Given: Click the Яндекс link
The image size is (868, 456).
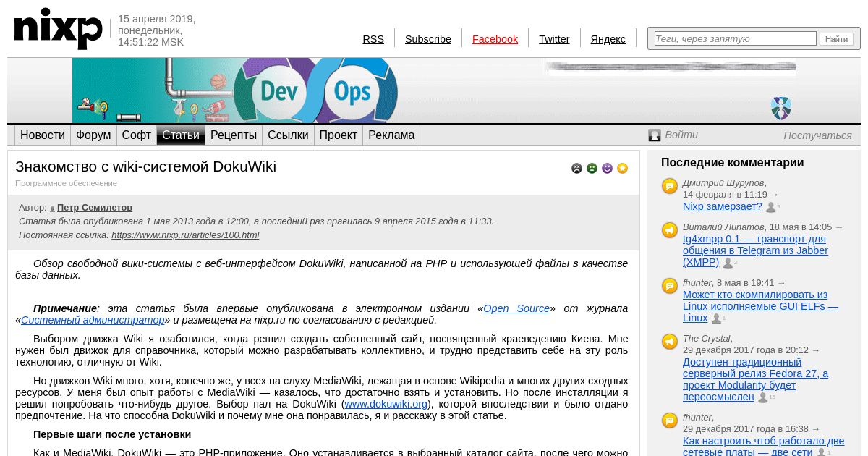Looking at the screenshot, I should click(x=608, y=39).
